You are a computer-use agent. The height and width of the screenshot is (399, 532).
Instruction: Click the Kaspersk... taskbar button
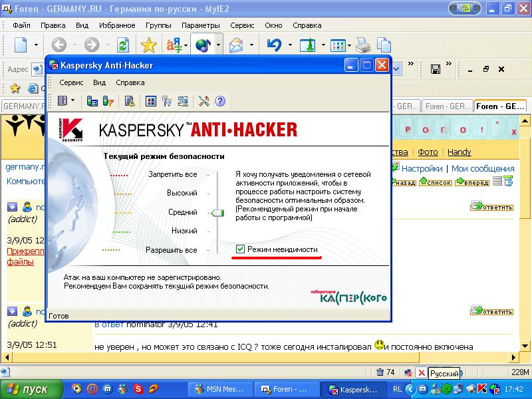tap(354, 389)
